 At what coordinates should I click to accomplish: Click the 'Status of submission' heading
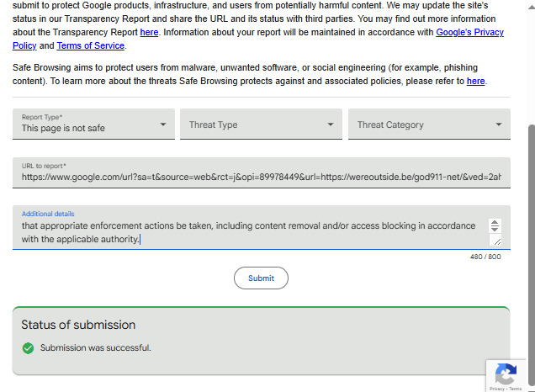click(x=78, y=325)
